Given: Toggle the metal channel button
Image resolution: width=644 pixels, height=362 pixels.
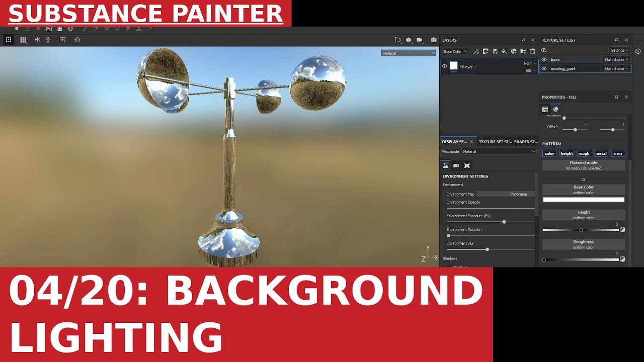Looking at the screenshot, I should coord(601,153).
